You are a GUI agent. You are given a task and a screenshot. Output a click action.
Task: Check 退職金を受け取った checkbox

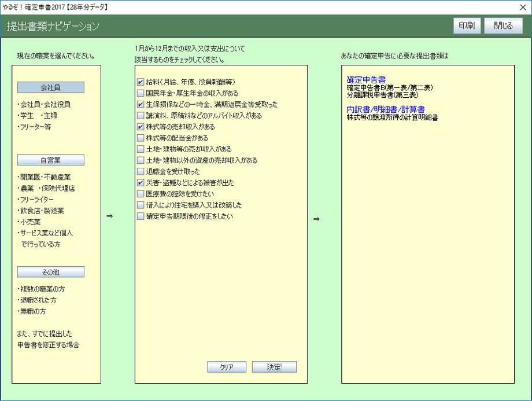141,171
